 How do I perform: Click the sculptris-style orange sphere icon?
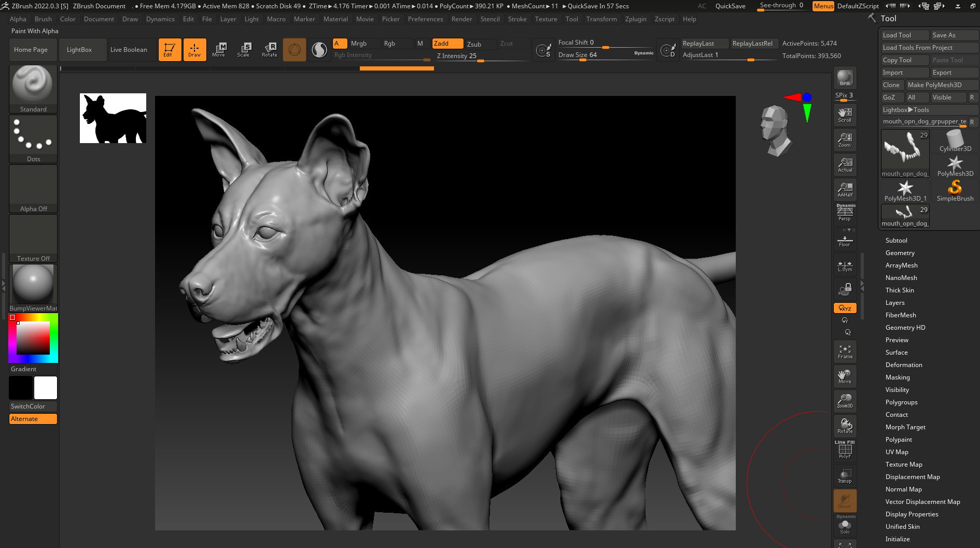click(x=295, y=50)
